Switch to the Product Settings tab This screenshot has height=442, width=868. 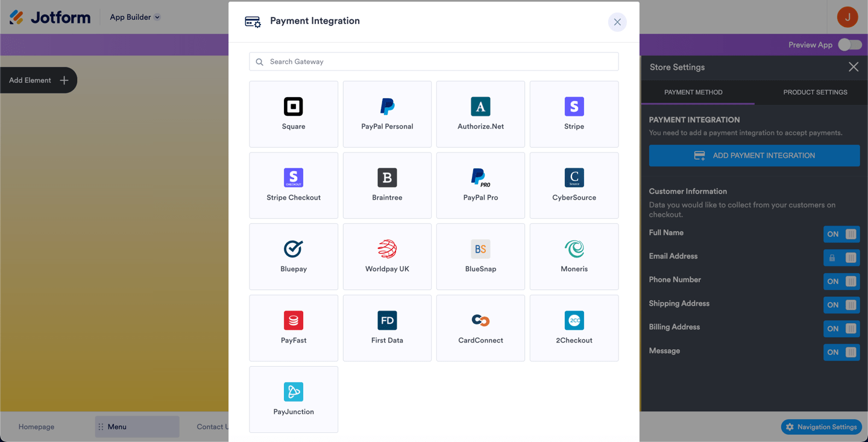click(x=815, y=92)
